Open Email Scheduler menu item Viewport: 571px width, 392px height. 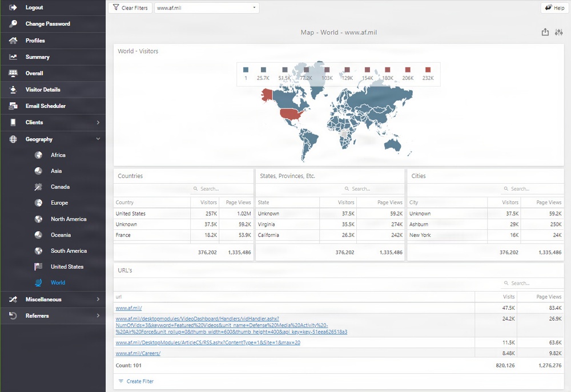coord(53,106)
